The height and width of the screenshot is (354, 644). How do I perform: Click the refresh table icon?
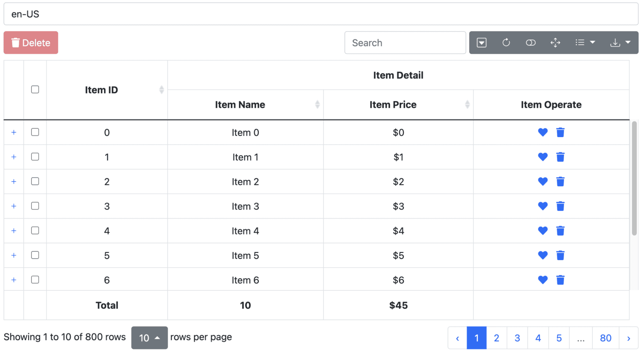[506, 42]
